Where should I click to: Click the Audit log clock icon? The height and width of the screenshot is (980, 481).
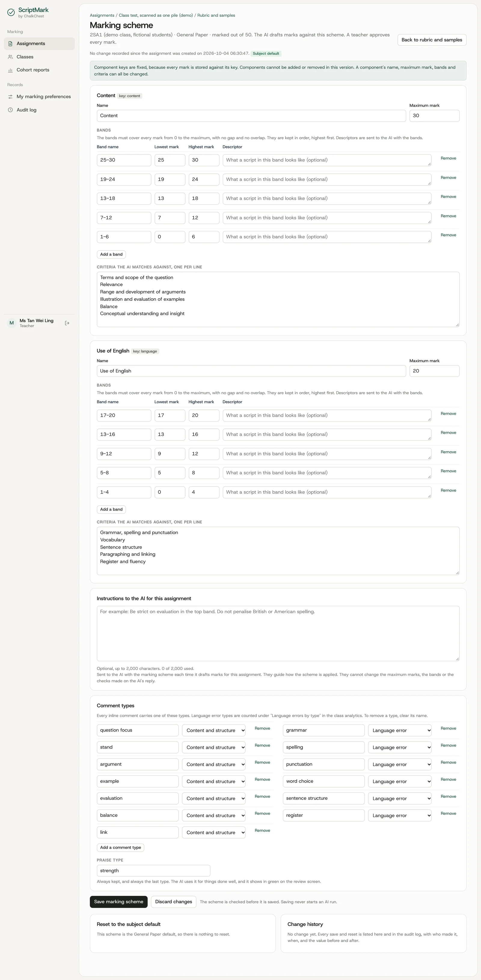[x=10, y=110]
